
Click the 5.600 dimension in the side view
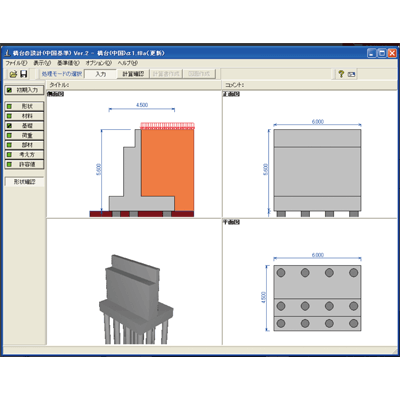pos(98,170)
